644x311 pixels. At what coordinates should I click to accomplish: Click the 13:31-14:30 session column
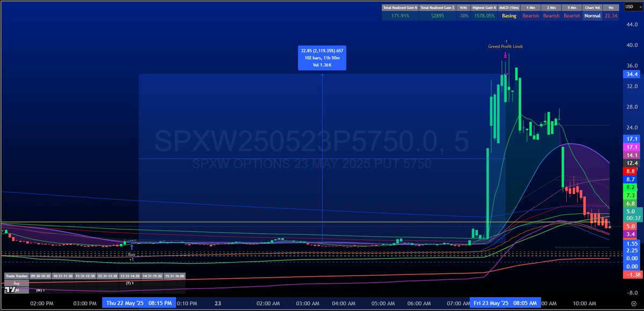point(129,276)
